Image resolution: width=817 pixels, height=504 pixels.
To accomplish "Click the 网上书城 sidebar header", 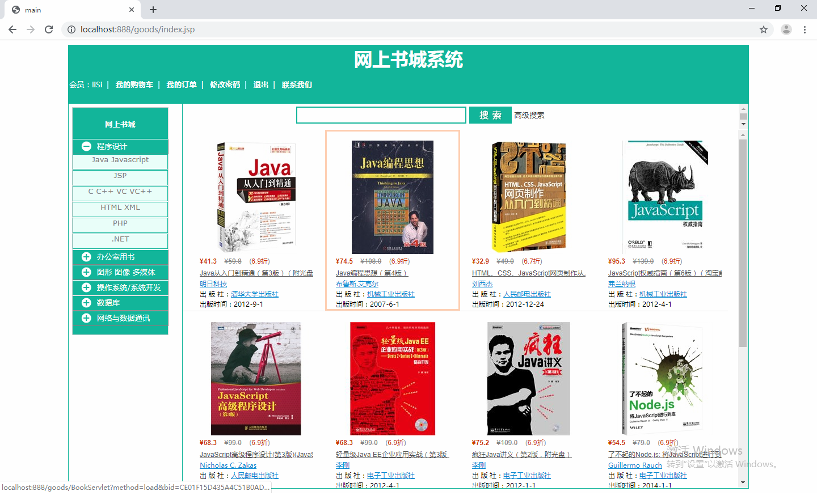I will [x=120, y=124].
